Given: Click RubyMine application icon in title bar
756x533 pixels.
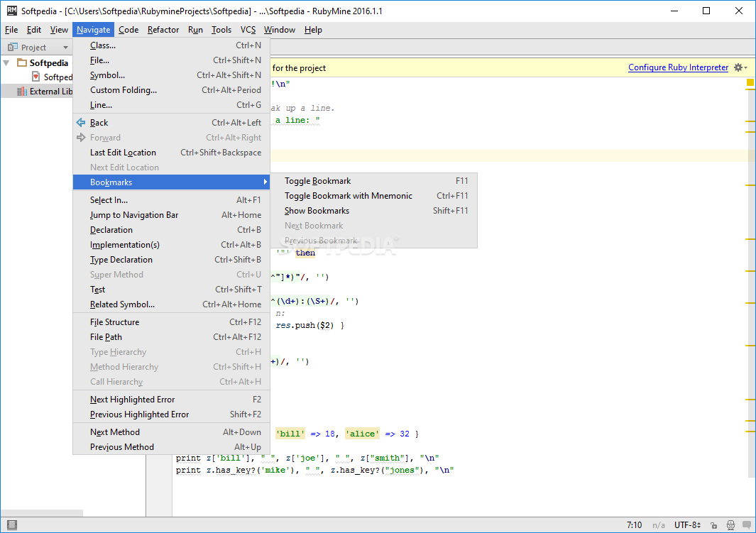Looking at the screenshot, I should 11,11.
